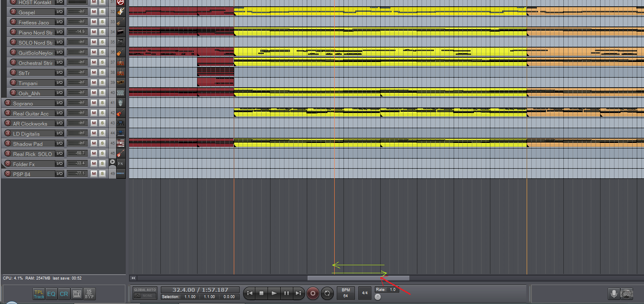Open the Folder Fx I/O routing
Viewport: 644px width, 304px height.
pyautogui.click(x=60, y=164)
